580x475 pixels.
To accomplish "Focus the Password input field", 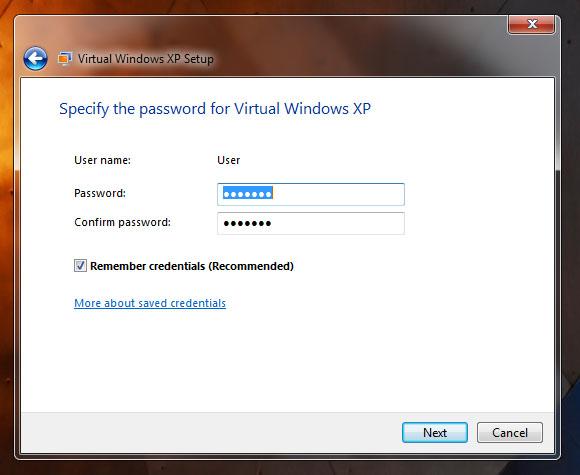I will point(311,194).
